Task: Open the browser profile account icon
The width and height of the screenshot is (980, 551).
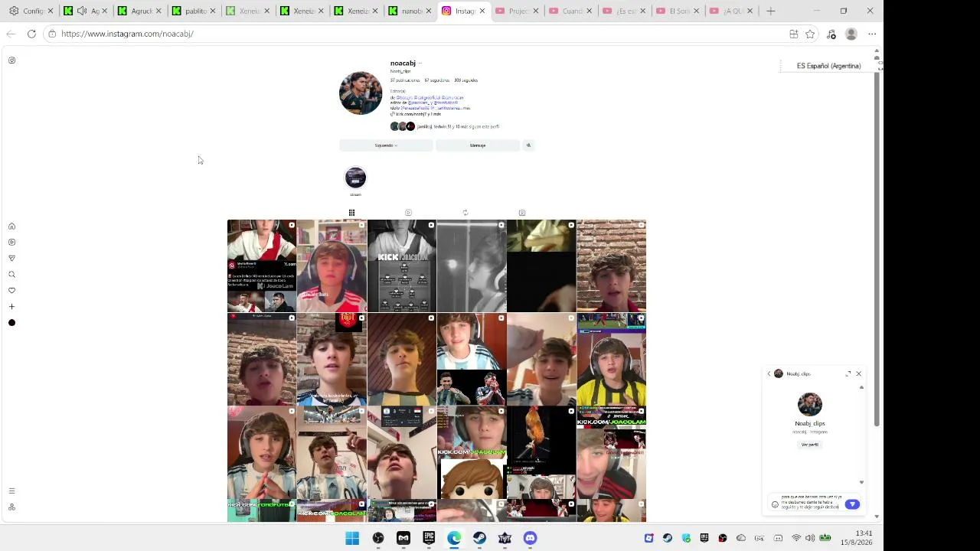Action: click(x=851, y=34)
